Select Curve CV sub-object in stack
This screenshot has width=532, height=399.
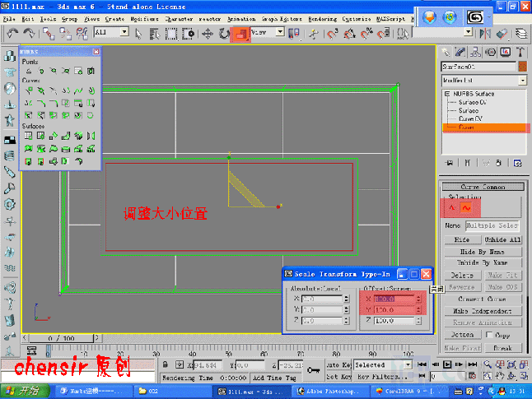470,118
